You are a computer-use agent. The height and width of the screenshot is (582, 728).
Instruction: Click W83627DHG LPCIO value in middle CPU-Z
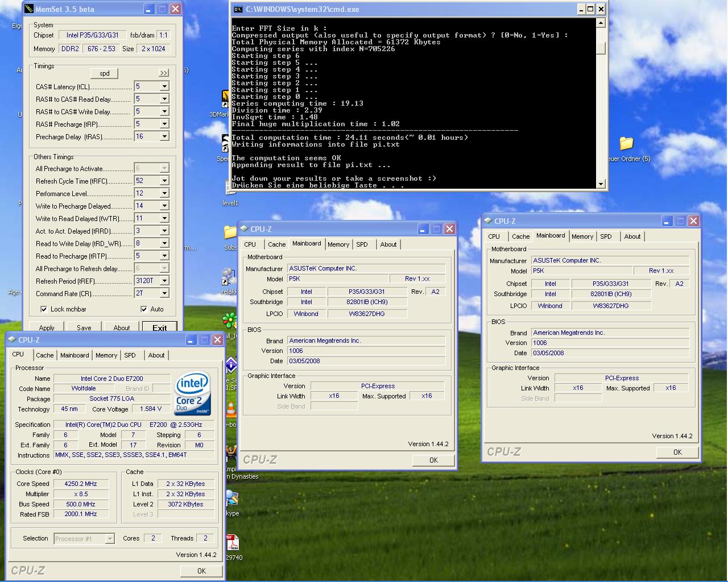point(367,313)
